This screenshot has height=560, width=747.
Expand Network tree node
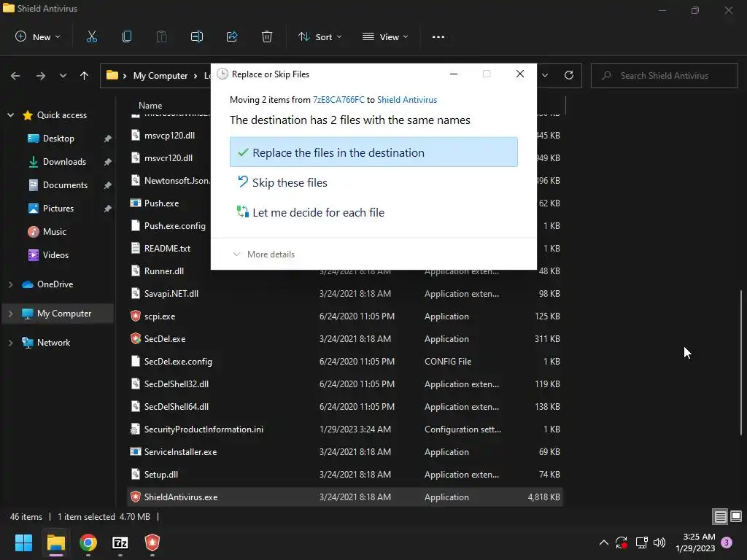(x=10, y=343)
